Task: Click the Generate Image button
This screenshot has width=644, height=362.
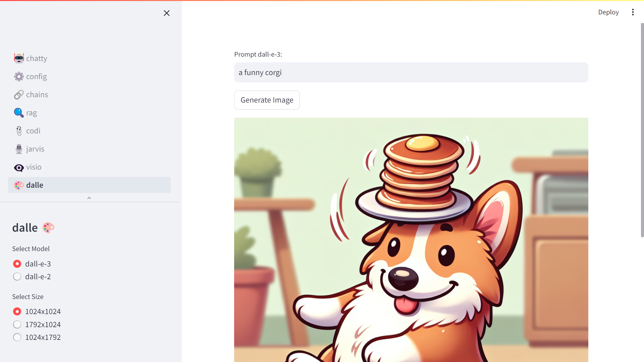Action: 267,100
